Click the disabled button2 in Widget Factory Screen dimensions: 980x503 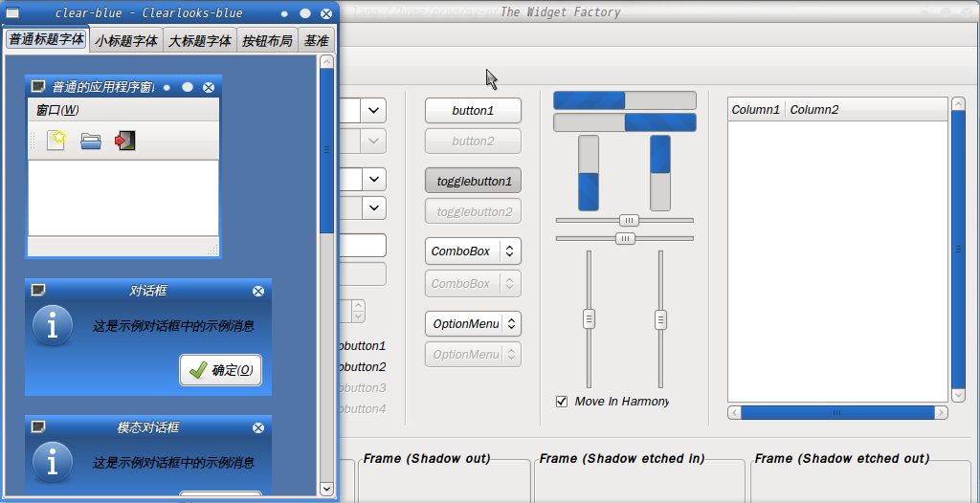point(473,142)
